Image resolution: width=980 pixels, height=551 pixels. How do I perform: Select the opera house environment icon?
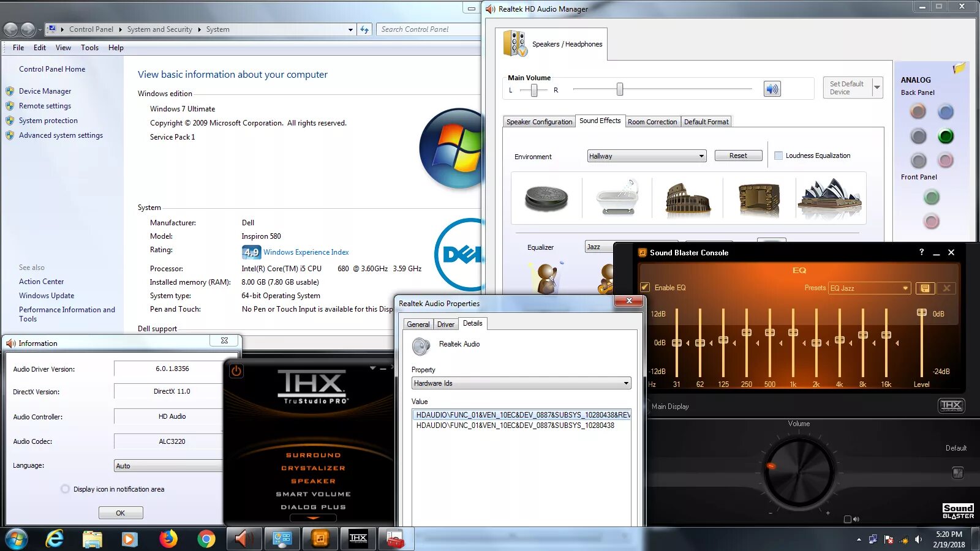(x=830, y=198)
